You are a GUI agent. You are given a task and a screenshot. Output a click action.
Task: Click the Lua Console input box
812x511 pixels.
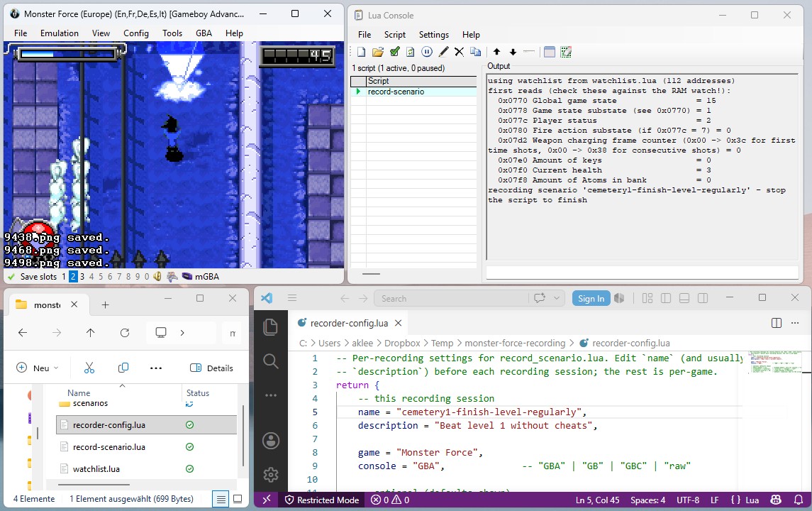pyautogui.click(x=642, y=273)
